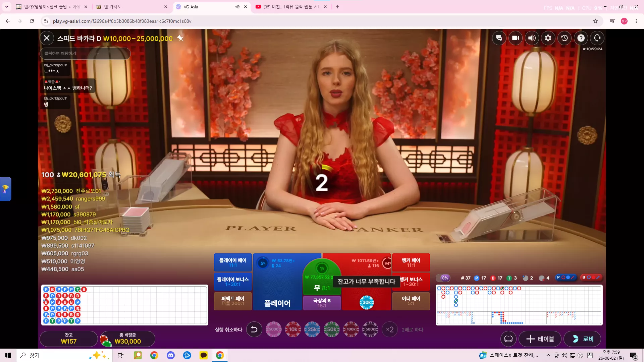
Task: Return to the lobby
Action: point(582,339)
